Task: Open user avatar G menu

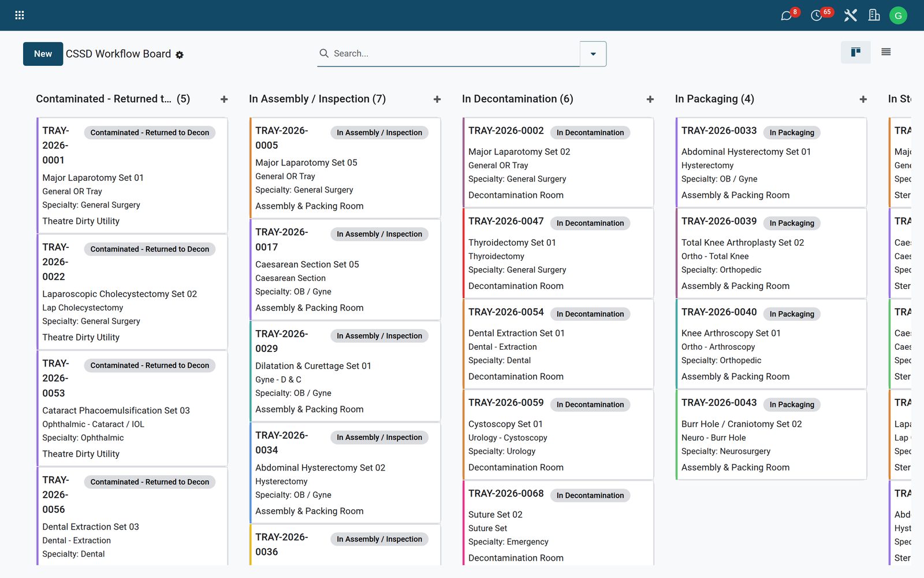Action: click(x=898, y=16)
